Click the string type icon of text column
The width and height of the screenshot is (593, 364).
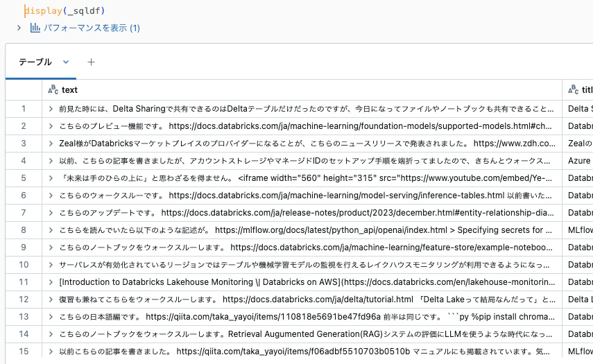53,90
